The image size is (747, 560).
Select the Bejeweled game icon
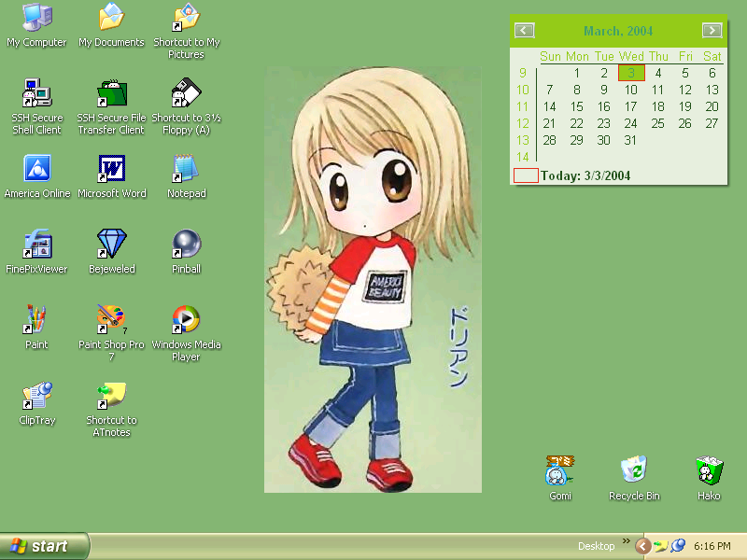pyautogui.click(x=111, y=244)
